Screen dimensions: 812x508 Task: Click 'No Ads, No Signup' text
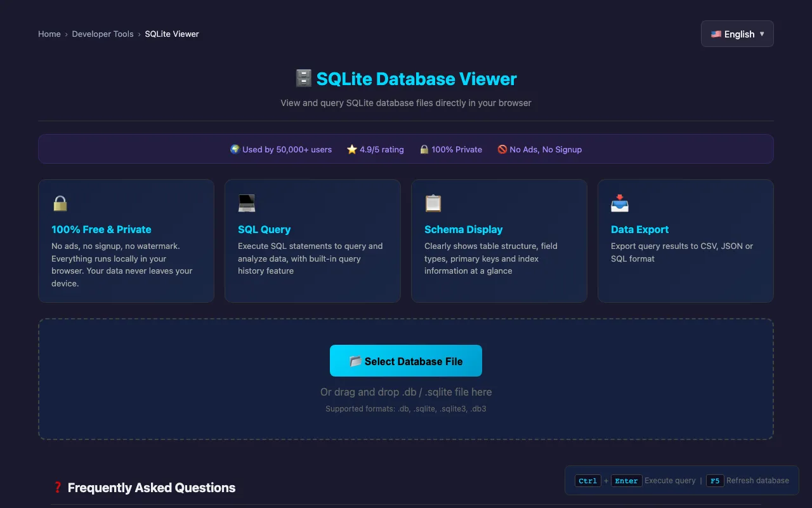(x=546, y=150)
